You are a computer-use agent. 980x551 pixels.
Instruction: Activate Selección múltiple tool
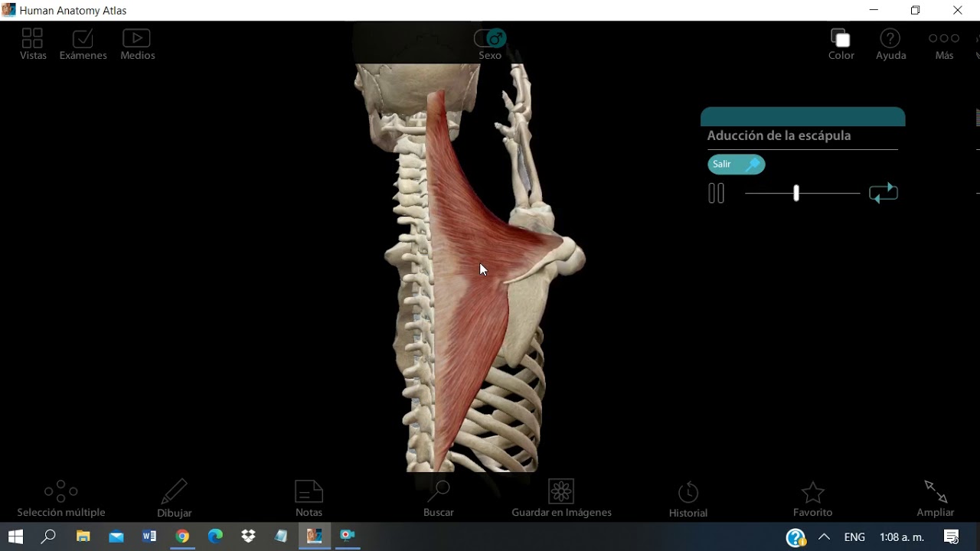point(61,498)
